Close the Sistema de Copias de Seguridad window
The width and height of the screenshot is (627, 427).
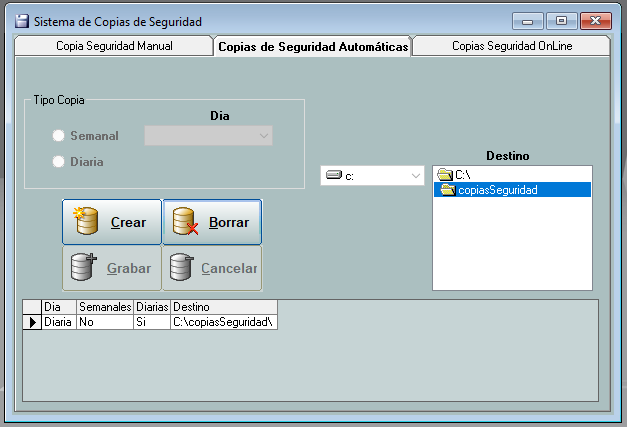596,21
